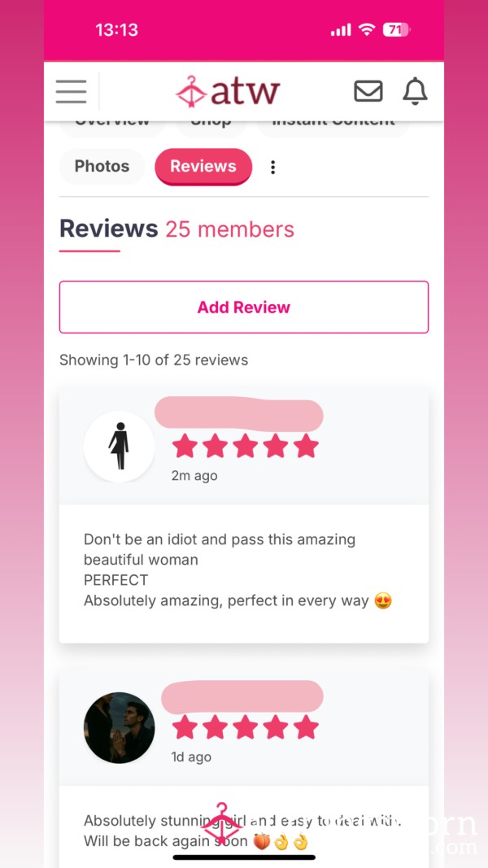
Task: Click the Add Review button
Action: point(244,308)
